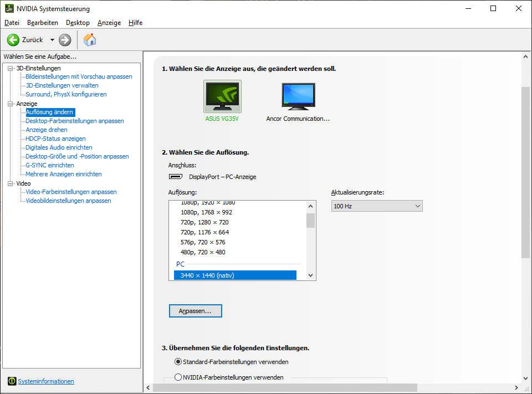This screenshot has height=394, width=532.
Task: Click main panel scroll up arrow
Action: pos(525,57)
